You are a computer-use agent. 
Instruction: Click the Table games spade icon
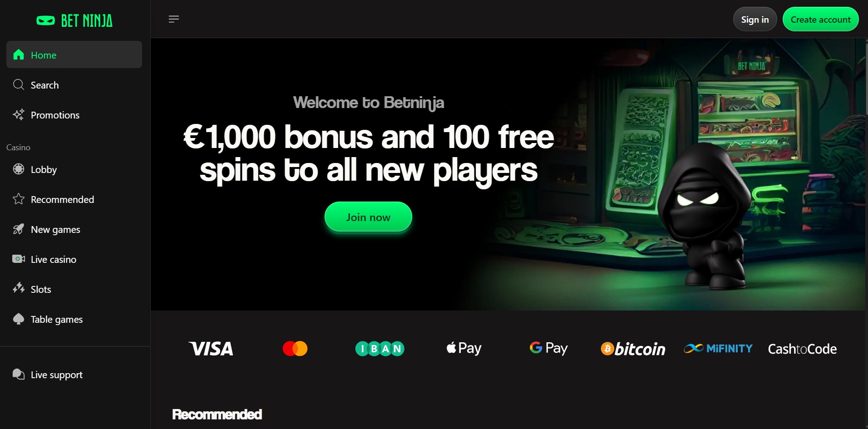click(x=19, y=319)
